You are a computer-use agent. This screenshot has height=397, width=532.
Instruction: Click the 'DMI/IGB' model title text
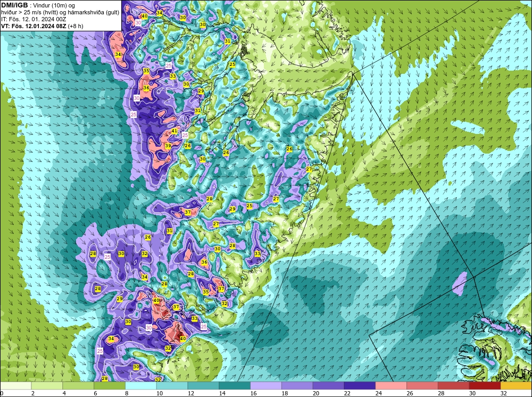14,5
